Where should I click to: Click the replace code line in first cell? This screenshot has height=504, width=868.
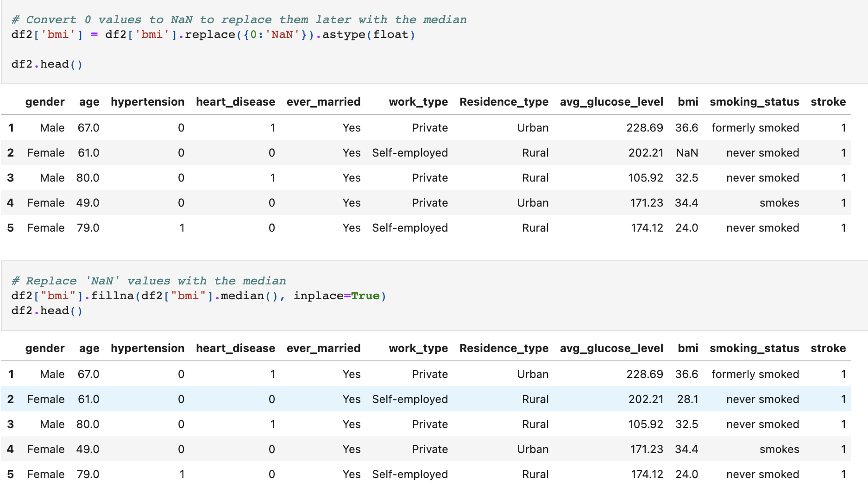[x=213, y=34]
